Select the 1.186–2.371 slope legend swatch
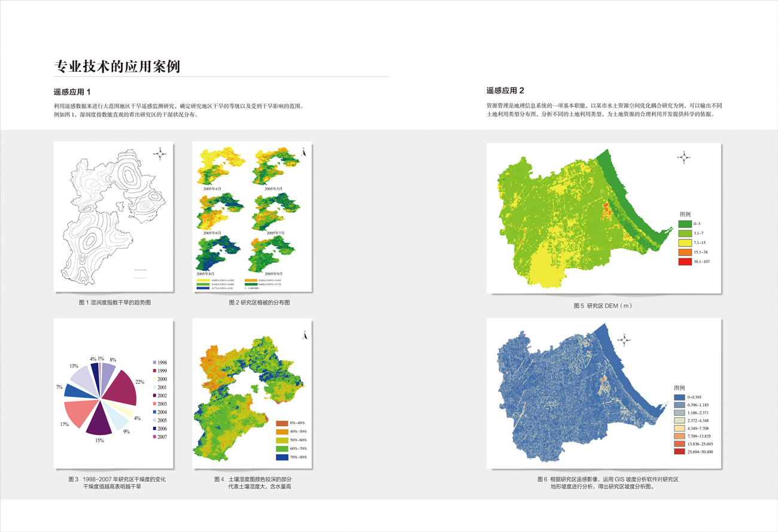 point(679,413)
